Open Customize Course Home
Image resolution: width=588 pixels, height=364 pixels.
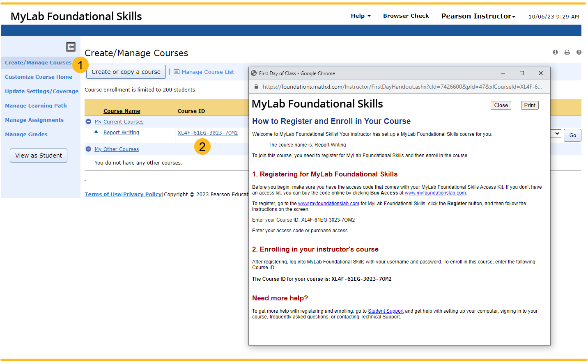click(39, 77)
